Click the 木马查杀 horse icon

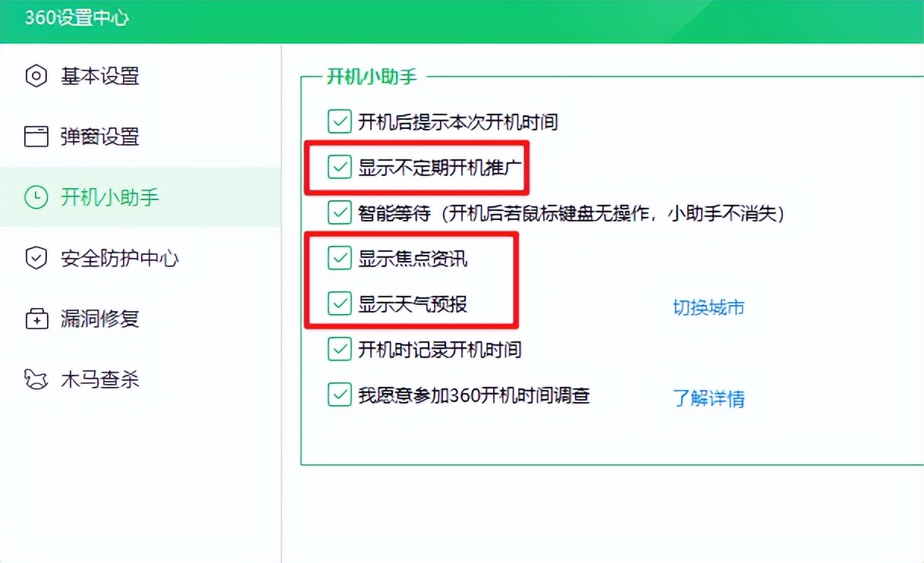pyautogui.click(x=36, y=379)
